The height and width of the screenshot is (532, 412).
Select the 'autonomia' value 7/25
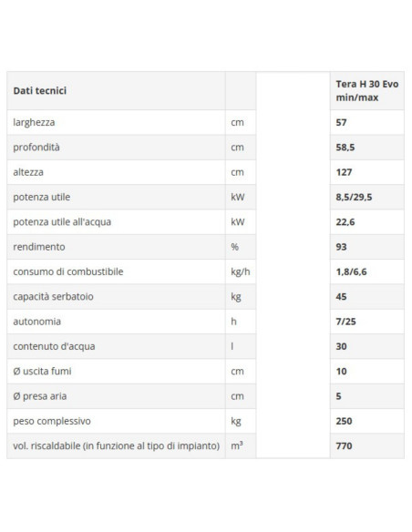coord(345,322)
